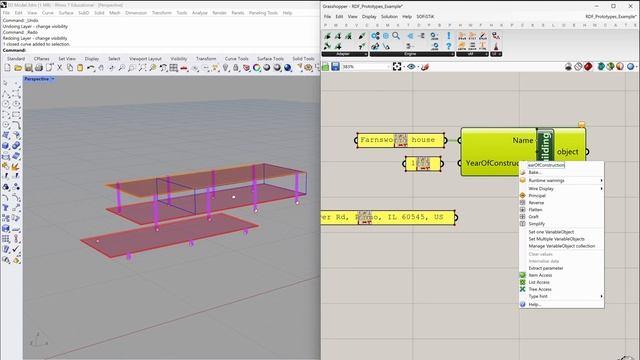The height and width of the screenshot is (360, 640).
Task: Click the red sketch brush icon in Grasshopper
Action: pyautogui.click(x=425, y=67)
